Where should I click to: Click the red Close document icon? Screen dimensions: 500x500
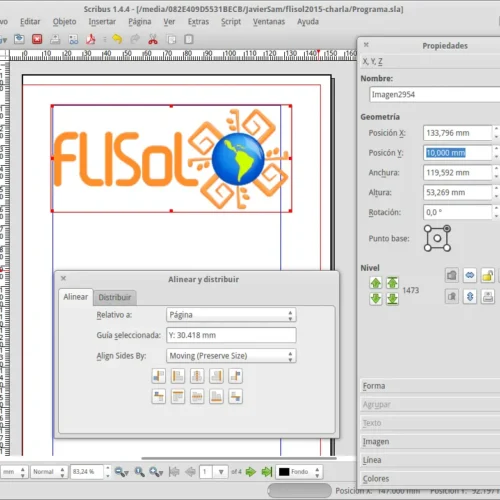(x=37, y=39)
